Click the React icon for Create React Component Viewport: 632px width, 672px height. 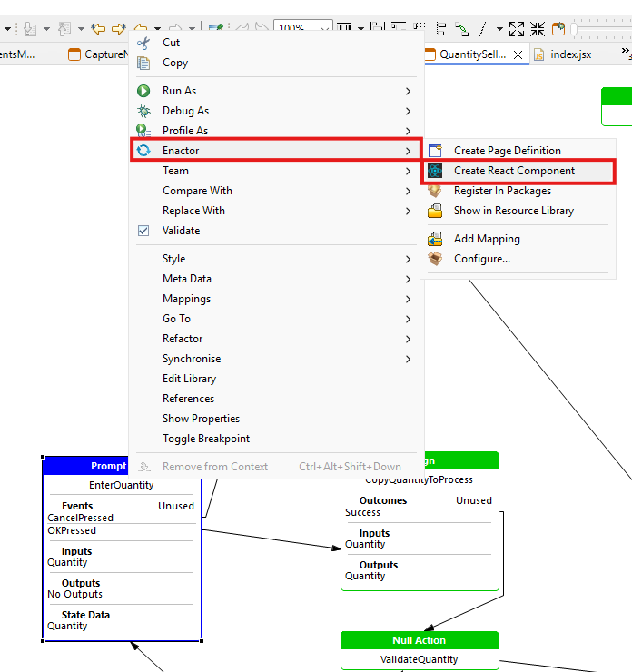(x=435, y=171)
